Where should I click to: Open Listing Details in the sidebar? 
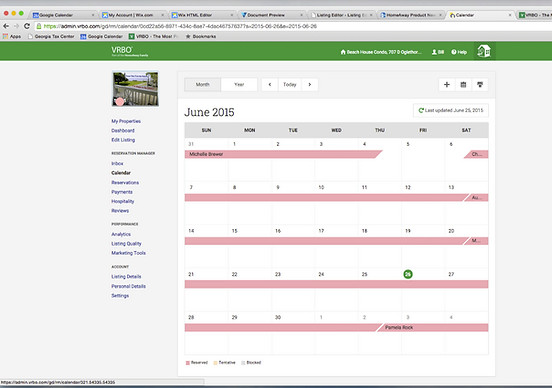pyautogui.click(x=126, y=276)
